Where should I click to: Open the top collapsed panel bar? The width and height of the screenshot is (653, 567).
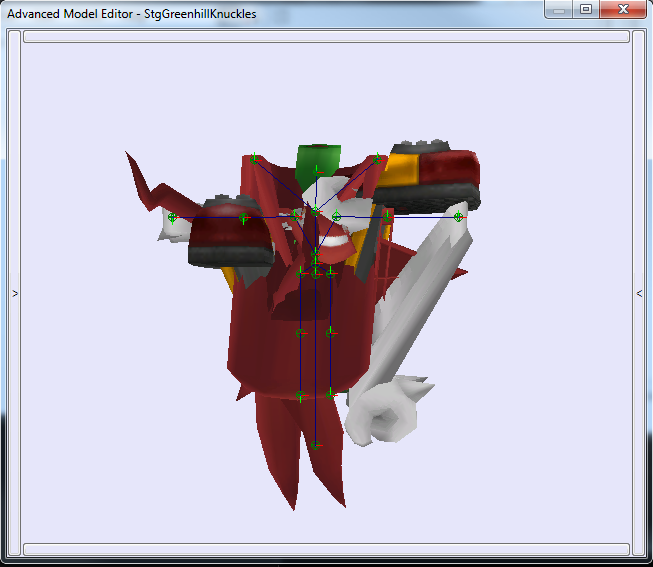tap(326, 37)
